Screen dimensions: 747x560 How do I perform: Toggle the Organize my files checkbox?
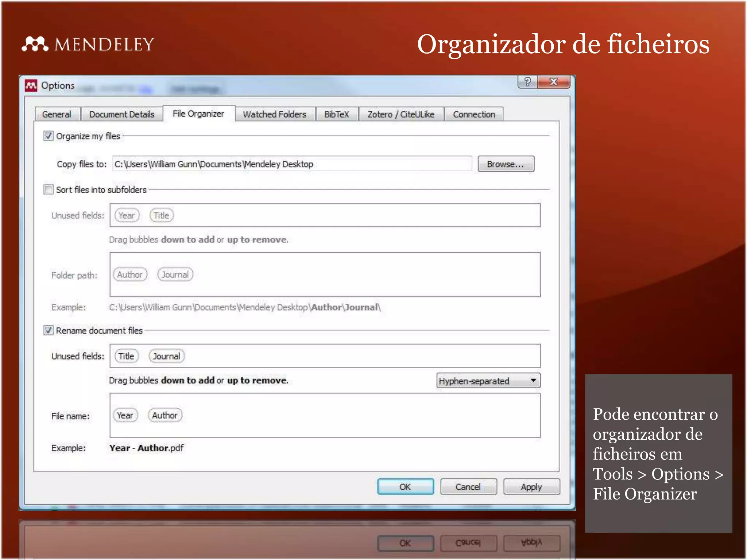point(48,136)
